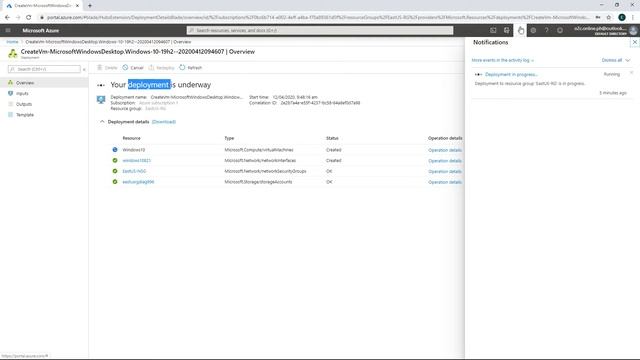Viewport: 640px width, 360px height.
Task: Toggle the Notifications bell icon
Action: [x=520, y=30]
